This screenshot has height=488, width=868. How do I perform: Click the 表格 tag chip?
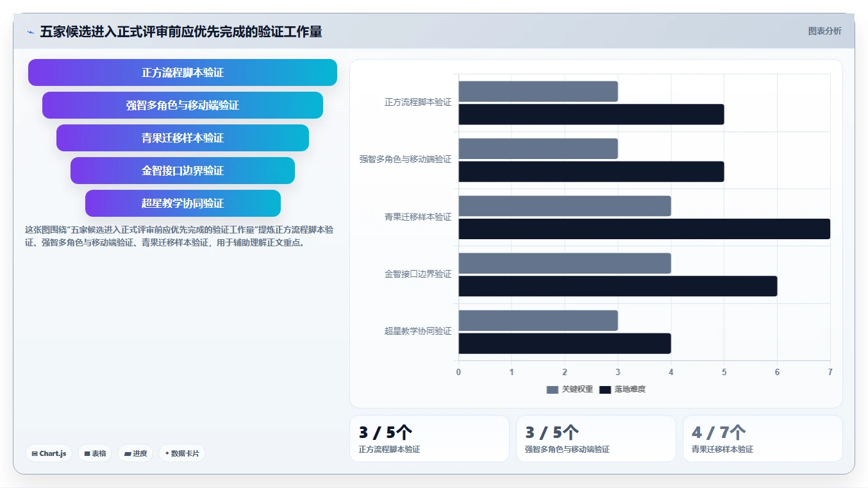[95, 453]
